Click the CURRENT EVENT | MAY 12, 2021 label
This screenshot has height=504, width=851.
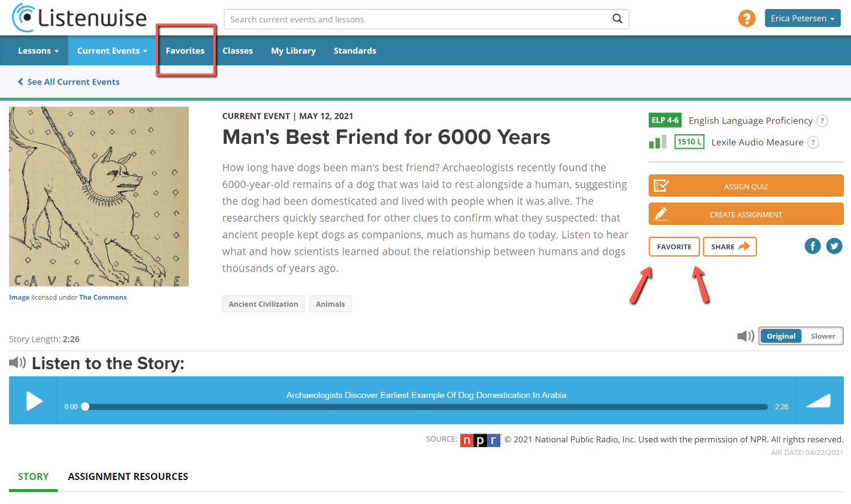[x=288, y=116]
